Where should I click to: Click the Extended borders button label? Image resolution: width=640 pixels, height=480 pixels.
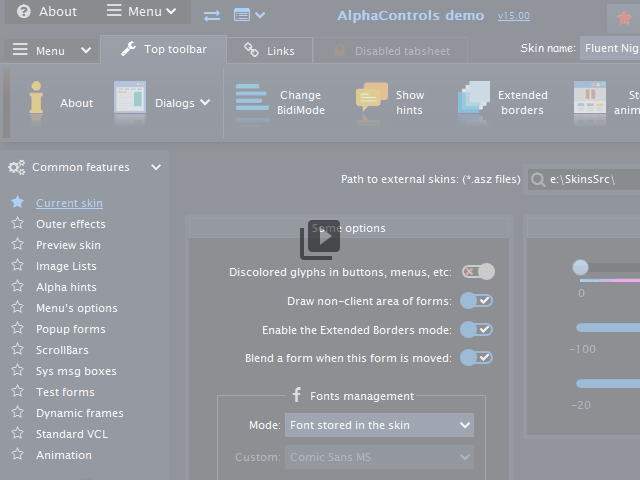tap(522, 102)
